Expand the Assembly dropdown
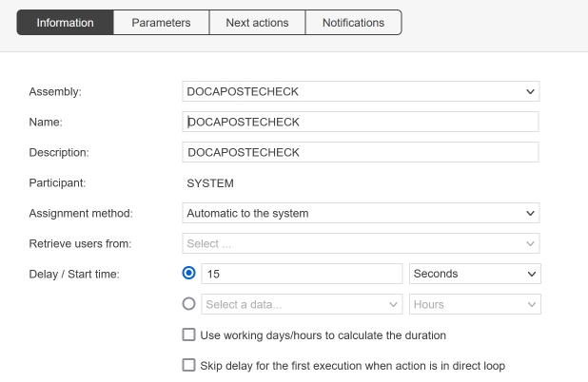Viewport: 588px width, 382px height. click(x=361, y=91)
